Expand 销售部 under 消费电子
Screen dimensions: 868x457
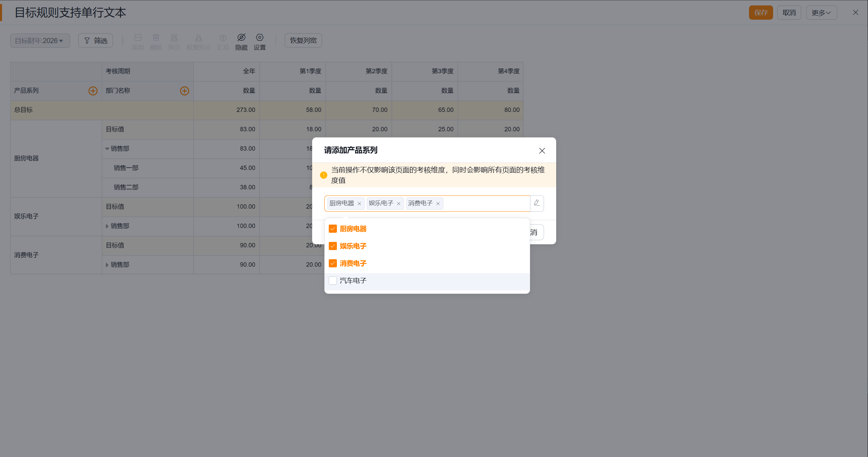[x=107, y=265]
